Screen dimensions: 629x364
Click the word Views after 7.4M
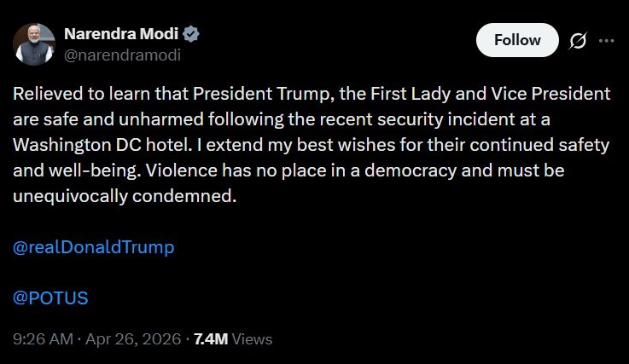(x=252, y=338)
